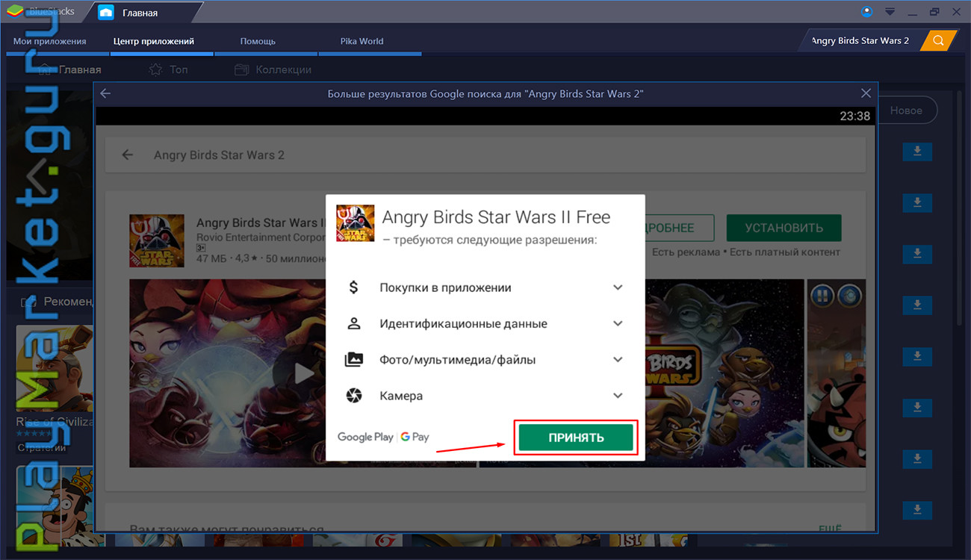Viewport: 971px width, 560px height.
Task: Click the Главная sub-navigation item
Action: [x=69, y=69]
